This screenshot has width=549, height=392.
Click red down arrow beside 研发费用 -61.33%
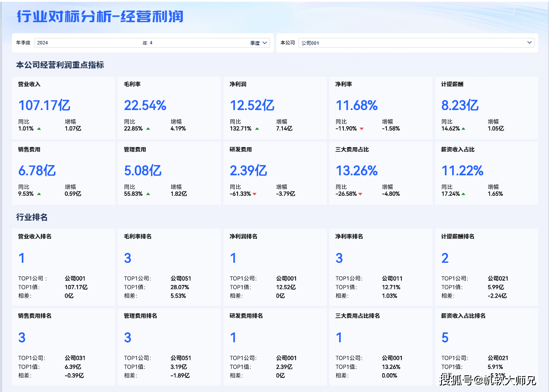255,194
